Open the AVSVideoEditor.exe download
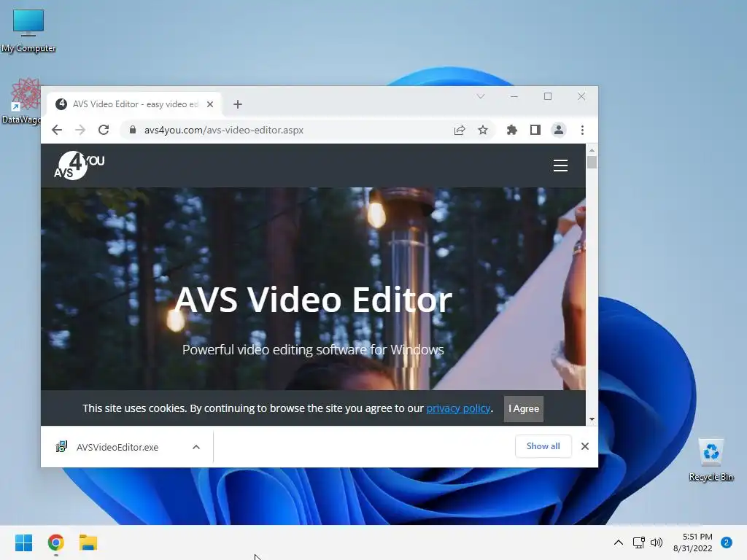Screen dimensions: 747x560 pos(117,447)
